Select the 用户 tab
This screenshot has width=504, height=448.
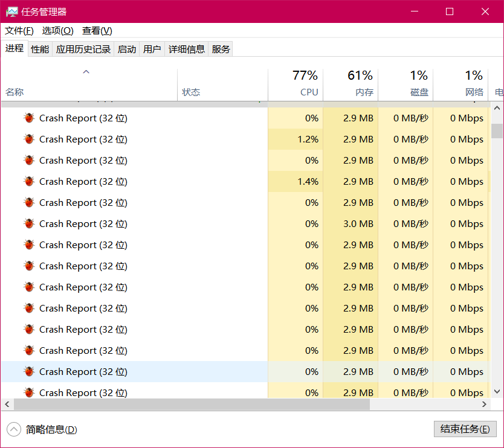(x=152, y=49)
